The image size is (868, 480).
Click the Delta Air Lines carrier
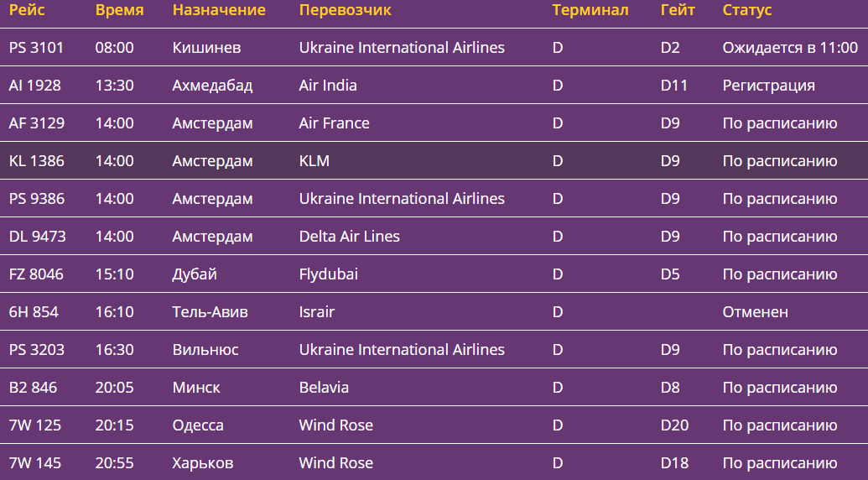[349, 237]
